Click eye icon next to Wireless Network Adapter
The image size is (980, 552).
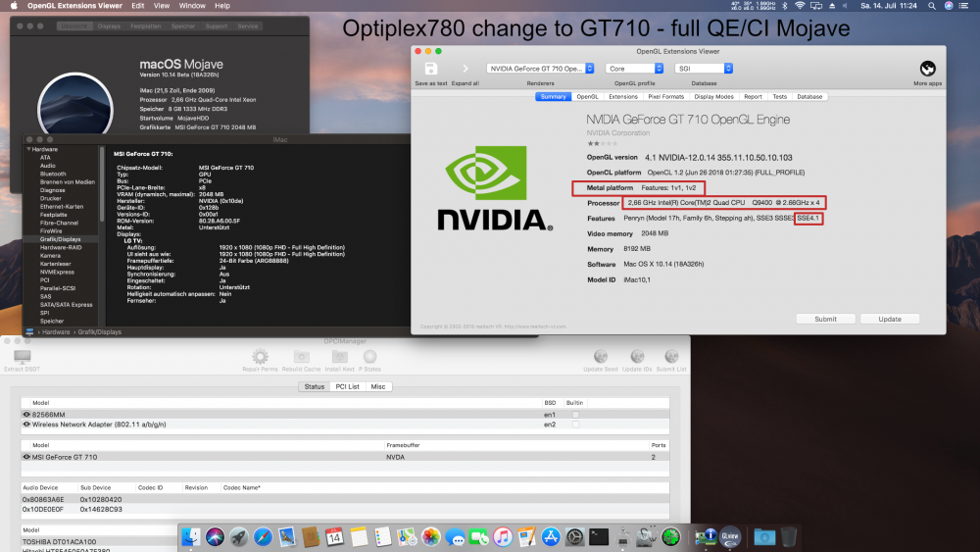click(x=26, y=424)
